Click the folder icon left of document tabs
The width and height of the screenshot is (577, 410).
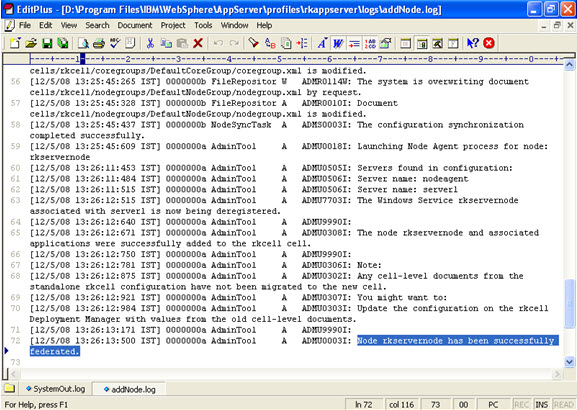(x=9, y=388)
